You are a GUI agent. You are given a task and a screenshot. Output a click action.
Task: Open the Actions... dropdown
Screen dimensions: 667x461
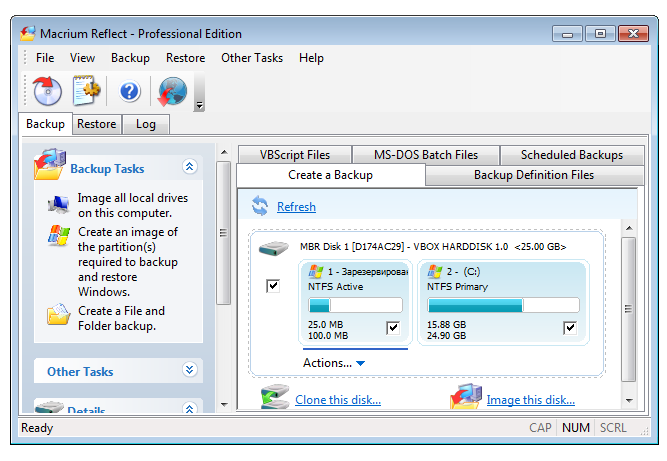pos(334,363)
